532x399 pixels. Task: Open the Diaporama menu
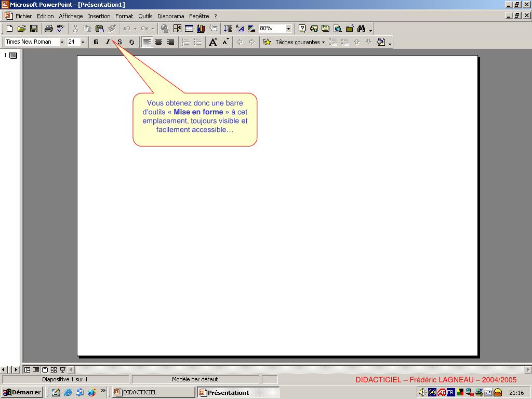170,16
